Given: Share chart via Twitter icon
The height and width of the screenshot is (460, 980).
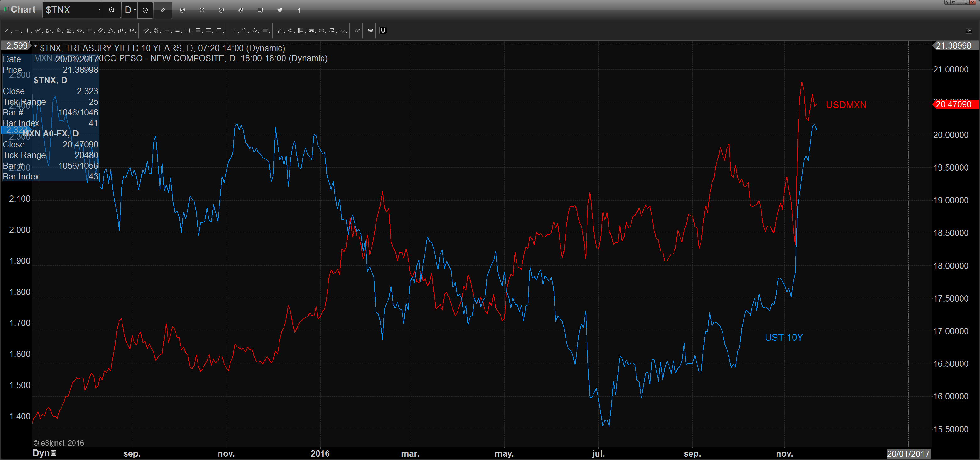Looking at the screenshot, I should tap(280, 10).
